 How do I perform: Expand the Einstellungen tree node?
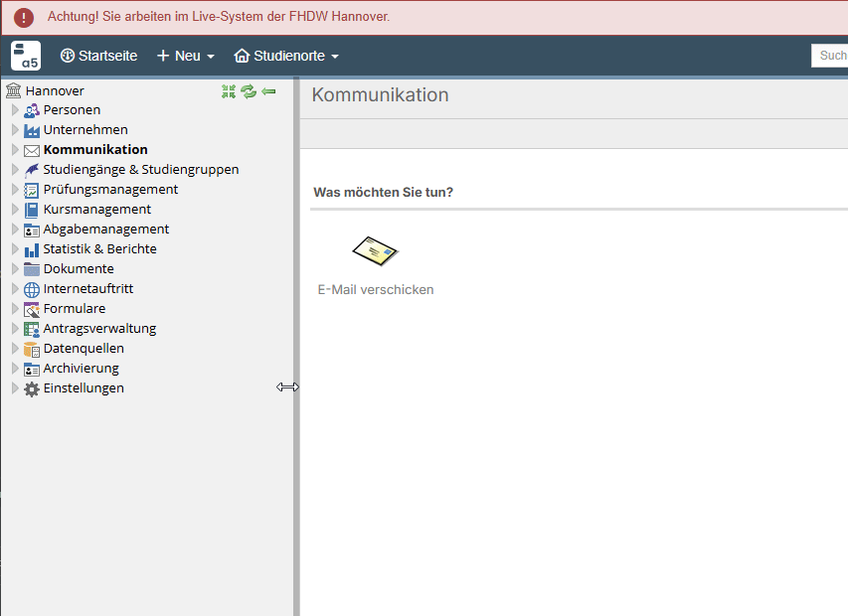click(x=15, y=387)
